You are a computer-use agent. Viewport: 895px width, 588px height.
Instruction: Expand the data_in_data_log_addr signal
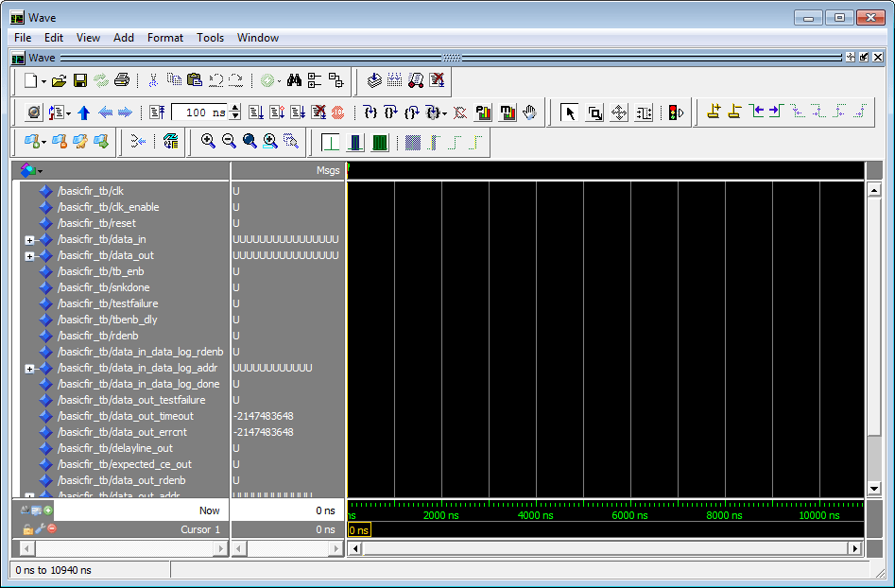pos(29,369)
